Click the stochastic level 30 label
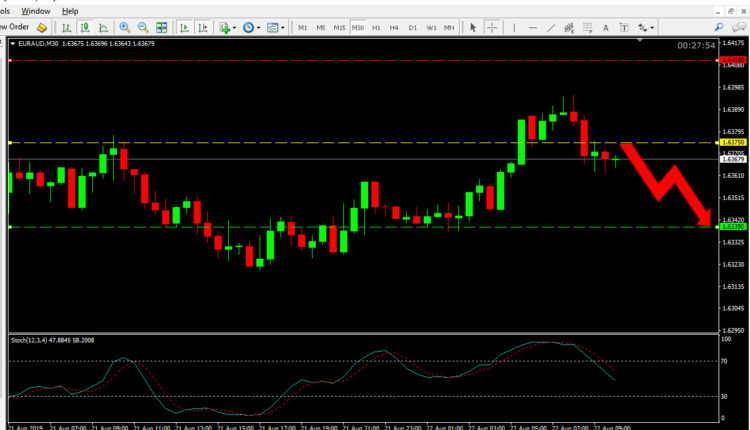 click(724, 397)
